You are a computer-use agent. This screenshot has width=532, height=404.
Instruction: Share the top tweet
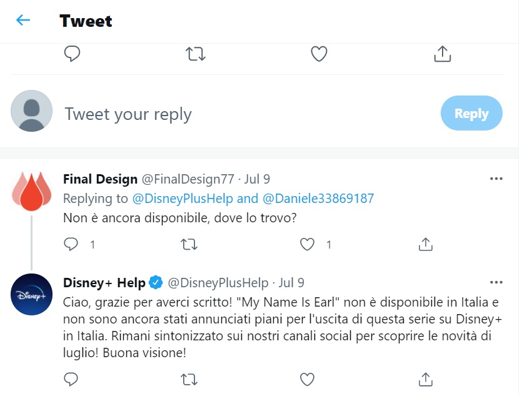pos(443,54)
